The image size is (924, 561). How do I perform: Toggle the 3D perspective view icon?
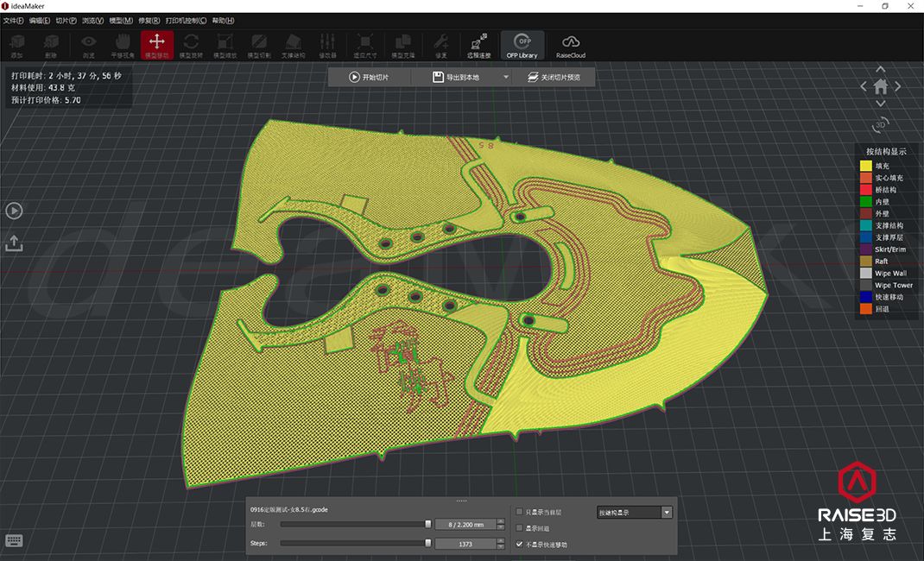click(x=880, y=124)
